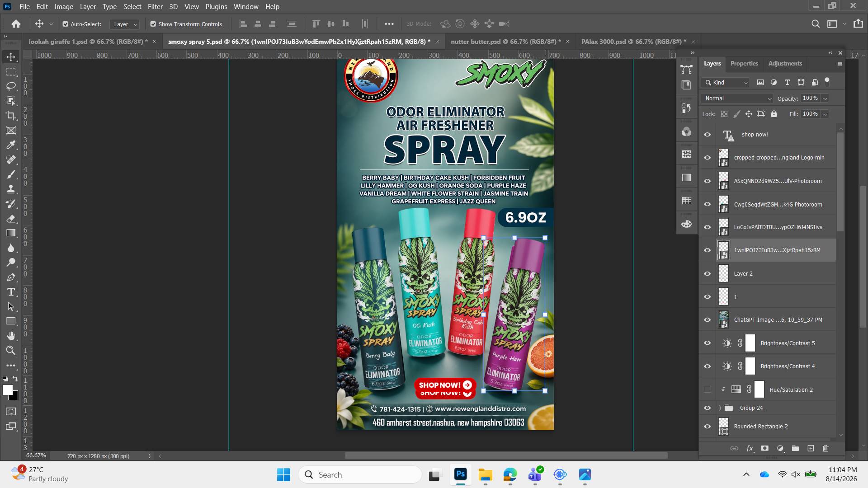This screenshot has width=868, height=488.
Task: Switch to nutter butter.psd document tab
Action: tap(505, 42)
